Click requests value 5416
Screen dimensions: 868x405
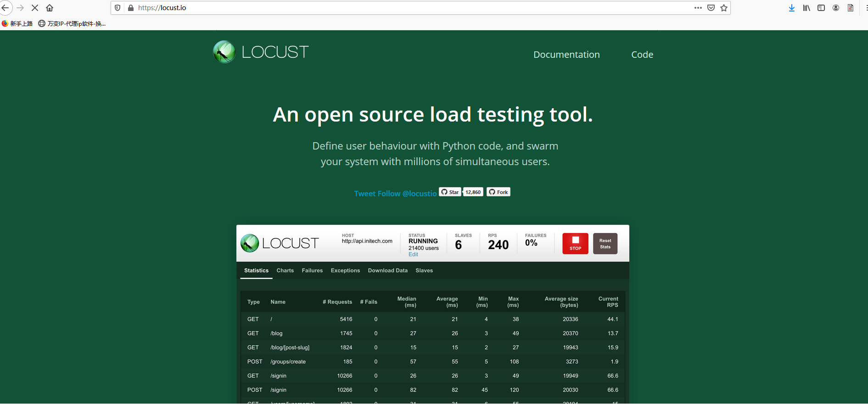(x=346, y=319)
